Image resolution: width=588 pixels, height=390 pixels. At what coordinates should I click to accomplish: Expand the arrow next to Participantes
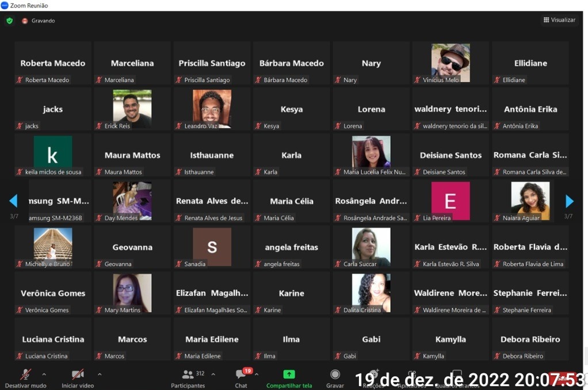coord(213,374)
